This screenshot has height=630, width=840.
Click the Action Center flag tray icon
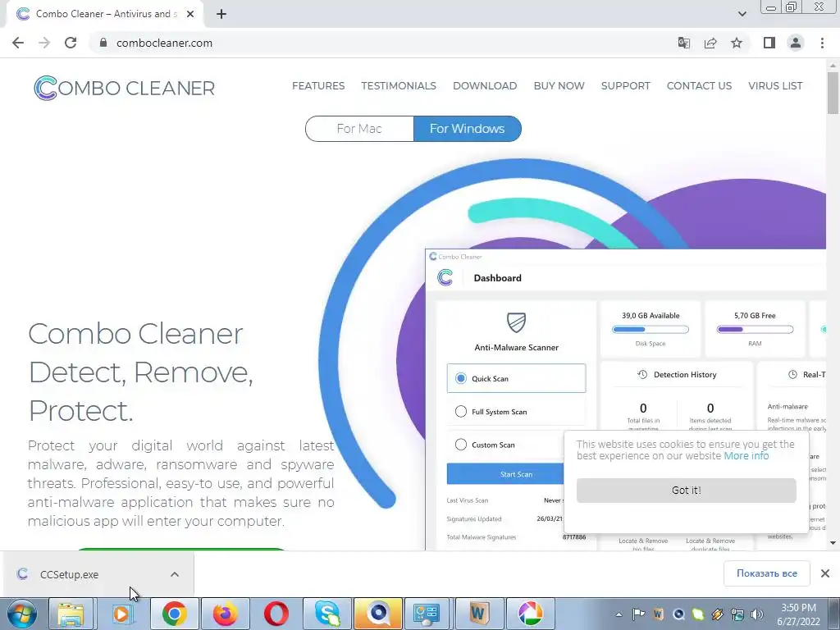638,614
